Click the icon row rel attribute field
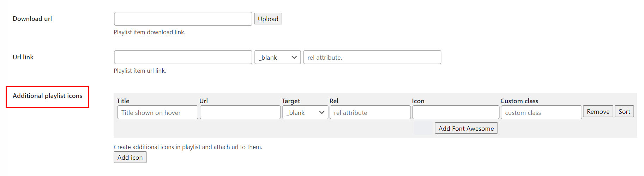The width and height of the screenshot is (644, 176). [370, 112]
